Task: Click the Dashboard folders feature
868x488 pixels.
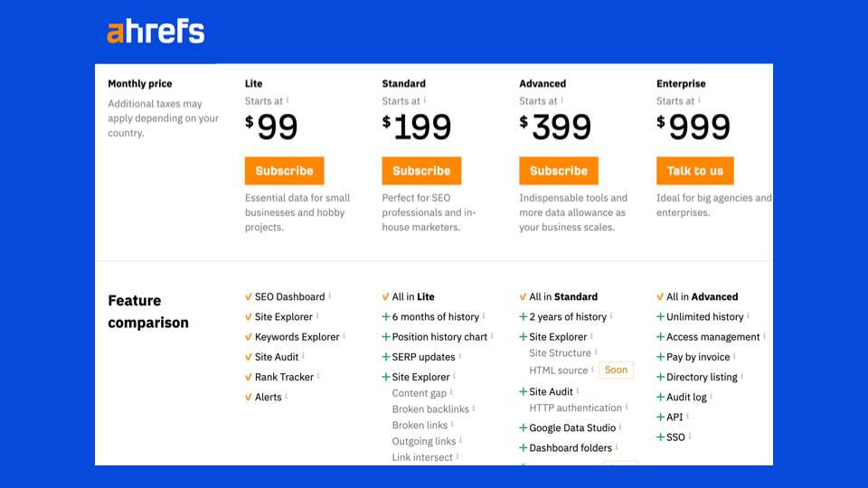Action: (x=571, y=447)
